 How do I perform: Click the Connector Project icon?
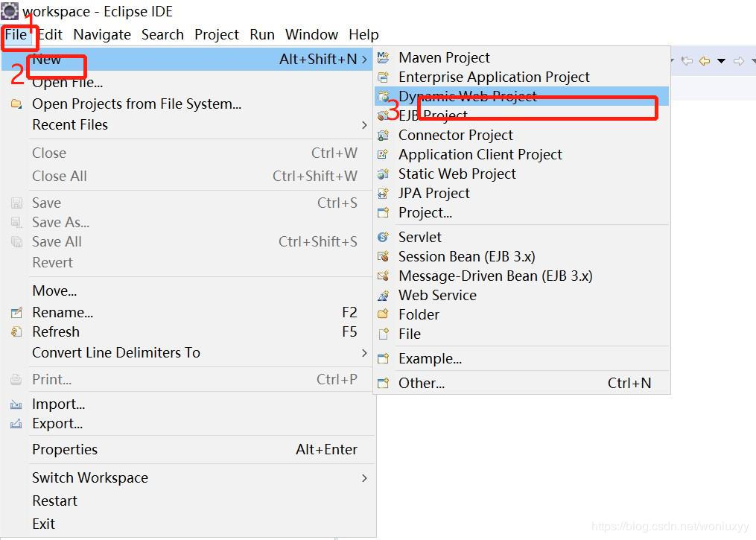pos(384,135)
